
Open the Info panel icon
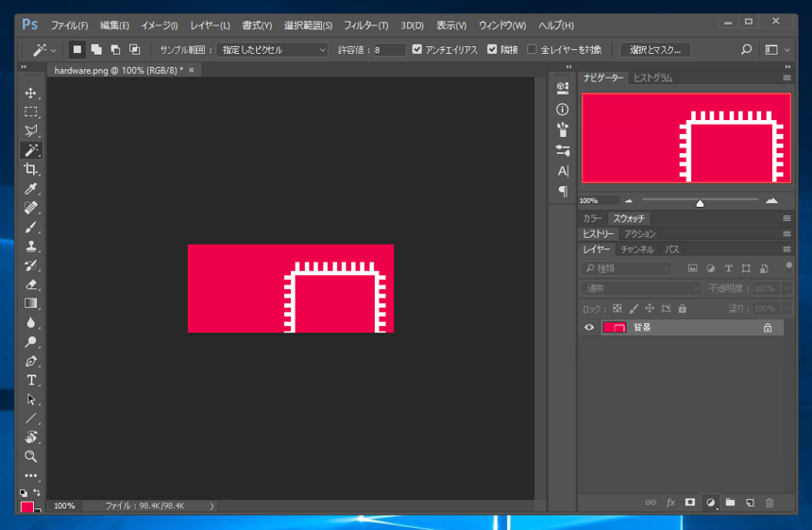[563, 110]
